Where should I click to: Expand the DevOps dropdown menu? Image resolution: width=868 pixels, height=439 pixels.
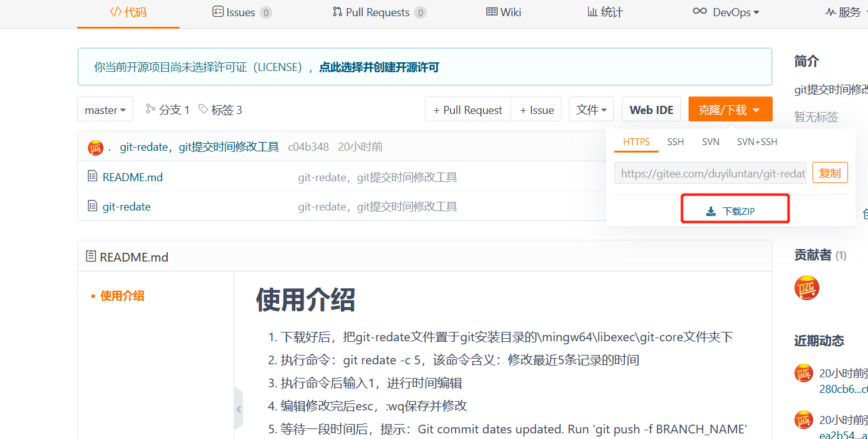tap(726, 12)
